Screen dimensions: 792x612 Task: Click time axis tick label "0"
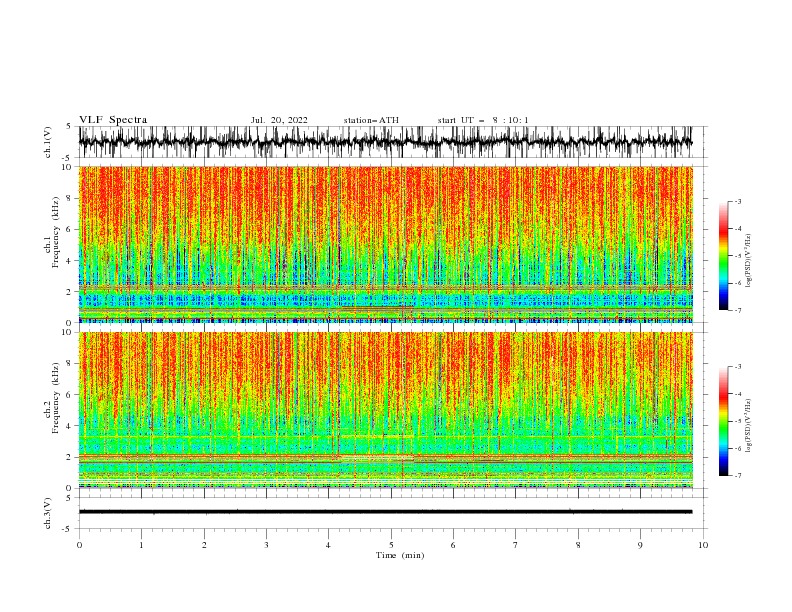(x=79, y=545)
